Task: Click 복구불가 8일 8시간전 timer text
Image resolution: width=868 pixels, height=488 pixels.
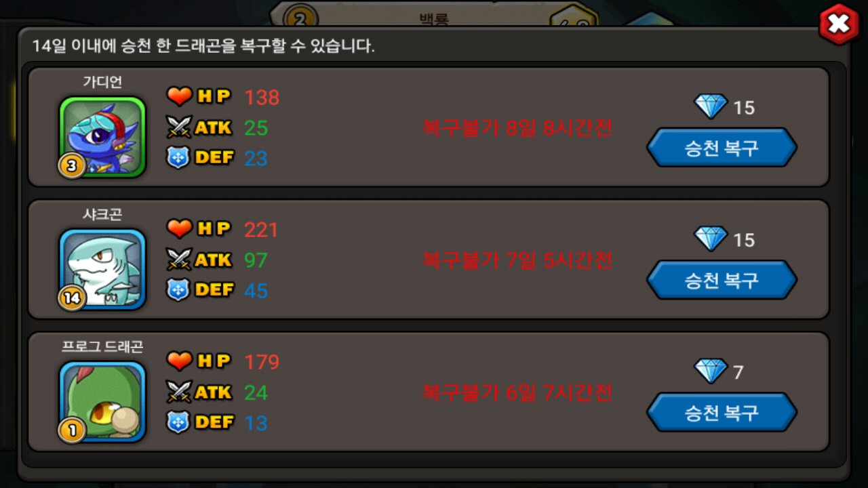Action: (x=517, y=128)
